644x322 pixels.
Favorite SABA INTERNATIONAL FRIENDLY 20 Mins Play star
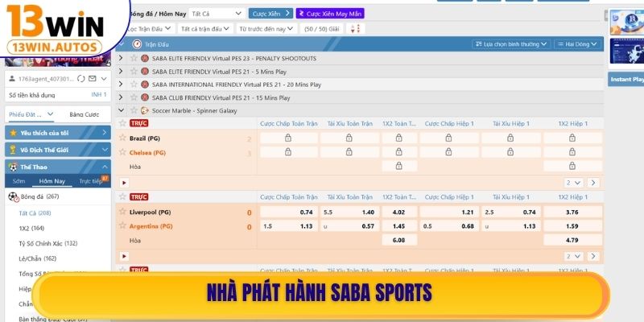tap(134, 85)
